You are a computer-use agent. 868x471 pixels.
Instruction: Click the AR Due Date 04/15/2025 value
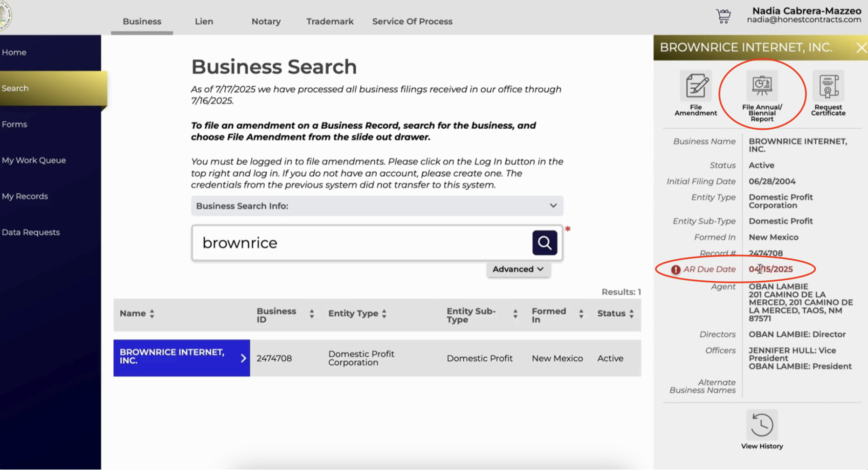point(771,269)
